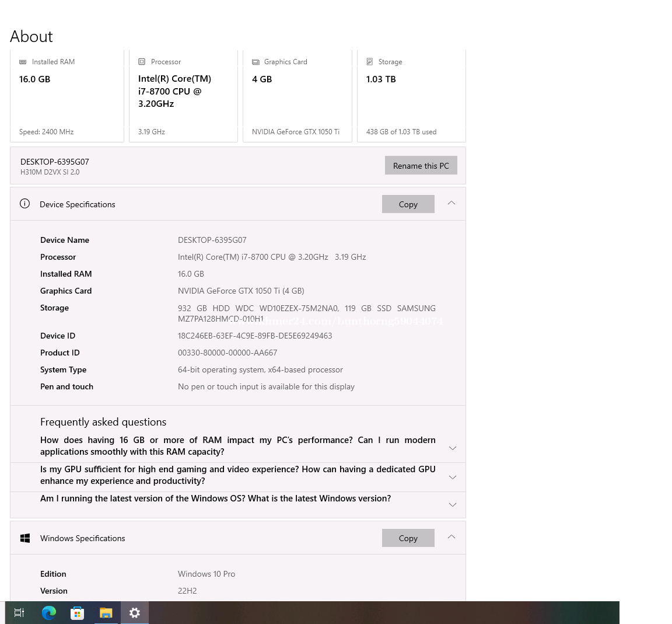This screenshot has height=624, width=672.
Task: Select the 4 GB Graphics Card value
Action: pyautogui.click(x=262, y=79)
